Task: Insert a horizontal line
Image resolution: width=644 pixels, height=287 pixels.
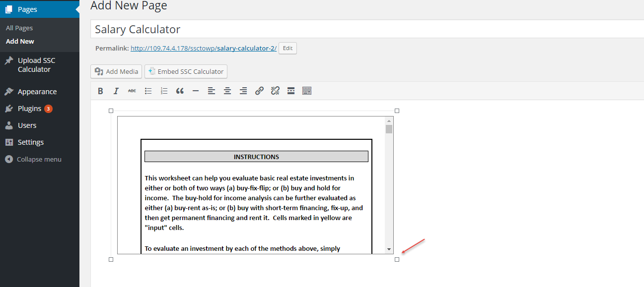Action: (196, 91)
